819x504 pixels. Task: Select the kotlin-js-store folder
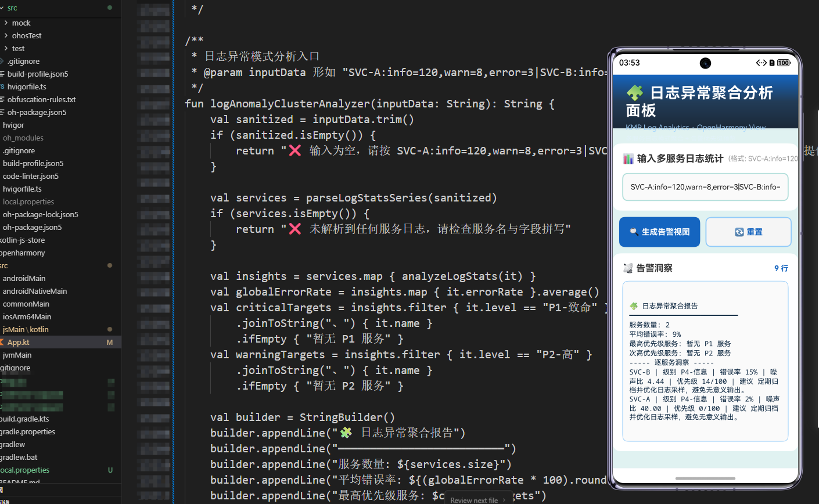tap(22, 240)
